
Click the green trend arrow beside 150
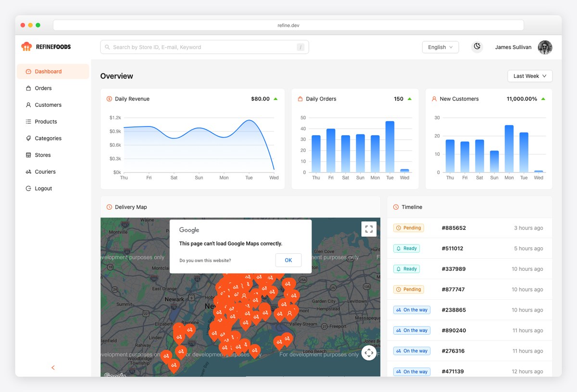[x=410, y=99]
